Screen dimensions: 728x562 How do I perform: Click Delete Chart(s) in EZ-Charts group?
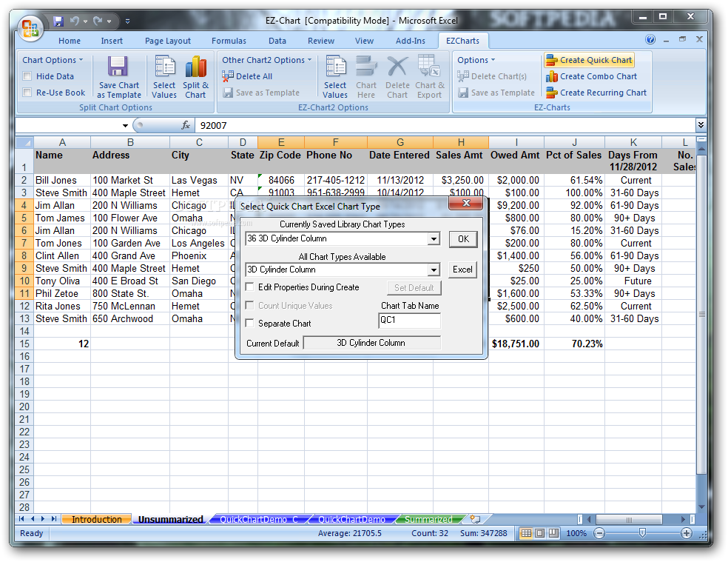492,76
